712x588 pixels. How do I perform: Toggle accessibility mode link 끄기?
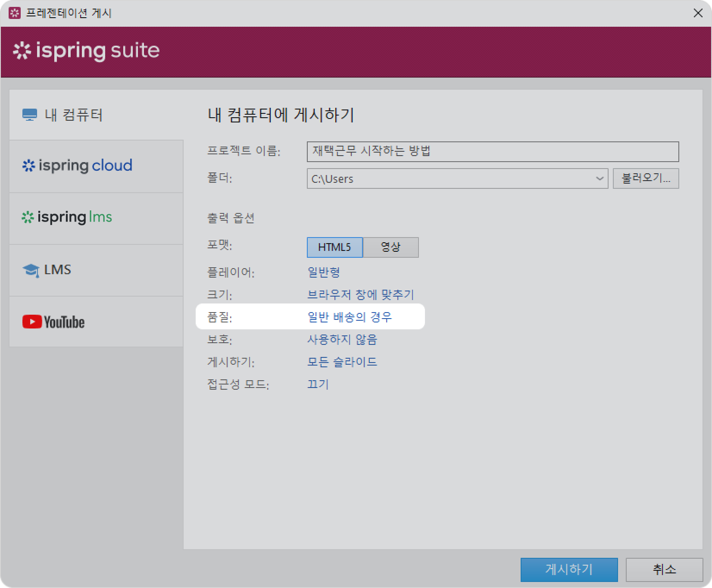[x=318, y=384]
